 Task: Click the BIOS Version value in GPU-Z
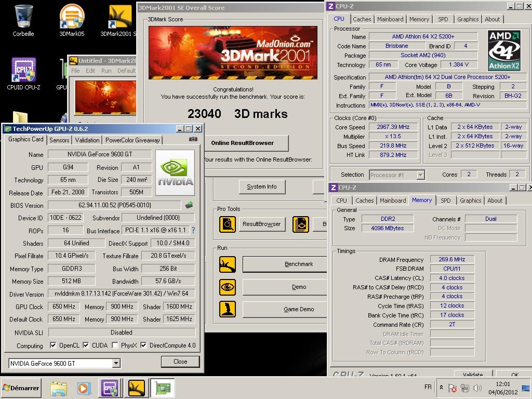point(114,205)
